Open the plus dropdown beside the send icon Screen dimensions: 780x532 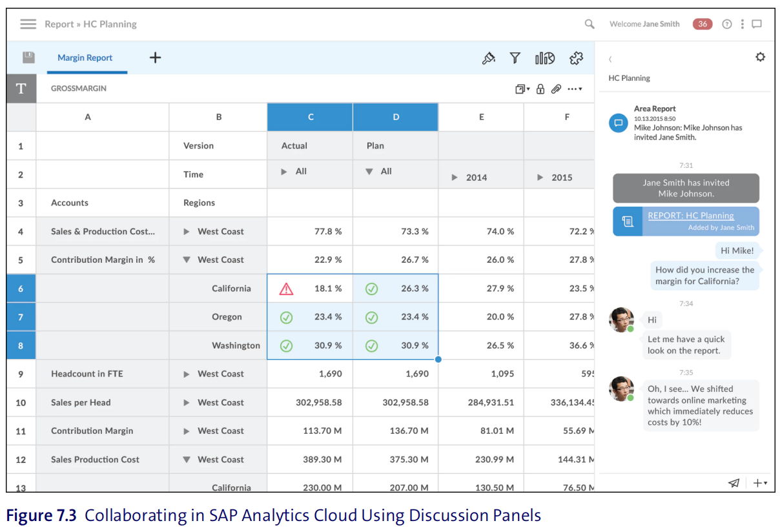coord(760,483)
